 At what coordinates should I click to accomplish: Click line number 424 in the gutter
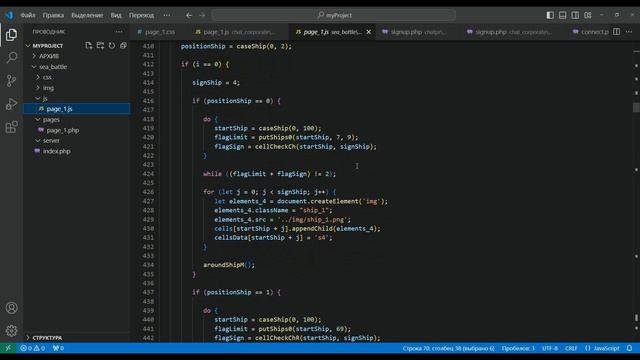click(x=149, y=173)
